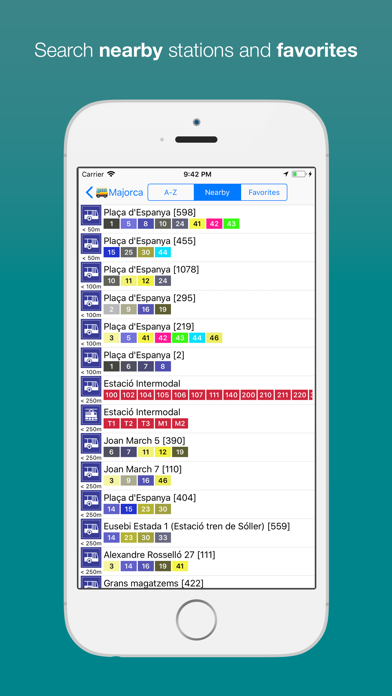Tap bus icon for Plaça d'Espanya [455]

(91, 244)
